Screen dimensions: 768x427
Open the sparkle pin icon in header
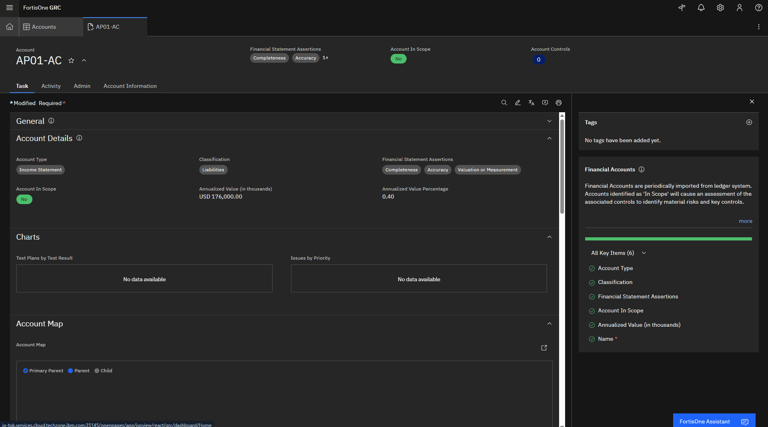coord(682,7)
